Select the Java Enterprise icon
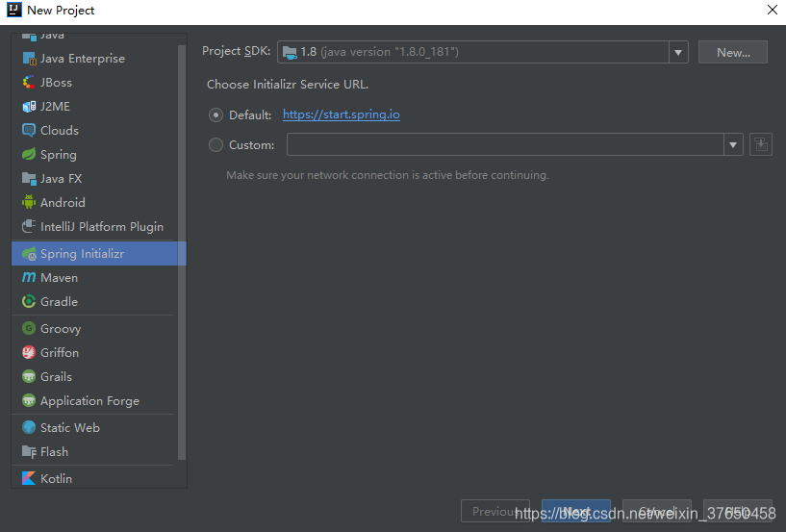This screenshot has width=786, height=532. (29, 59)
